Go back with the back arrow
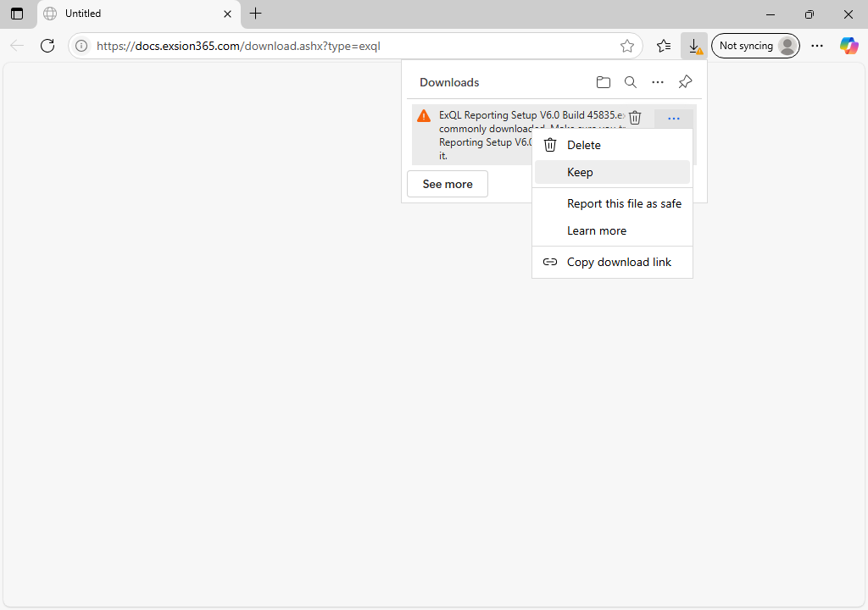 pyautogui.click(x=17, y=46)
